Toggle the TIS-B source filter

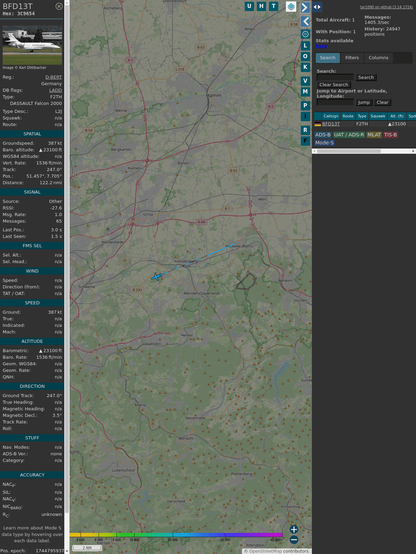coord(391,135)
